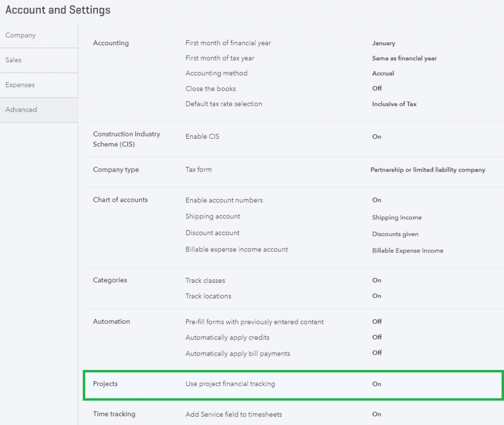Edit Add Service field to timesheets
This screenshot has height=425, width=504.
(x=233, y=414)
